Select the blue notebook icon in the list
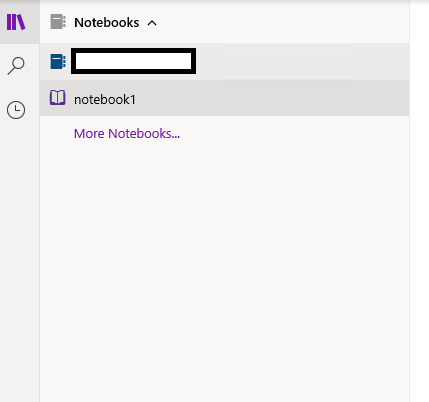Screen dimensions: 429x402 click(58, 62)
